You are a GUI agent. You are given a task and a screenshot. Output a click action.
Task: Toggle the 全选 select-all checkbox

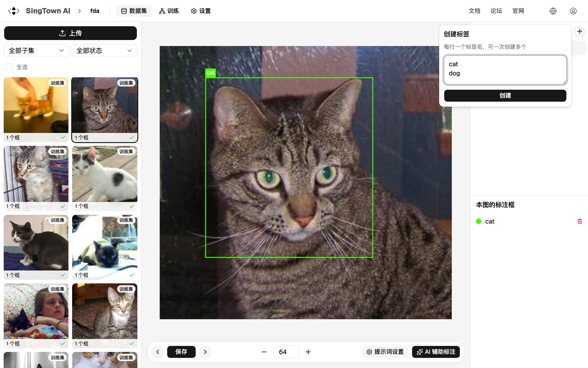[x=9, y=67]
